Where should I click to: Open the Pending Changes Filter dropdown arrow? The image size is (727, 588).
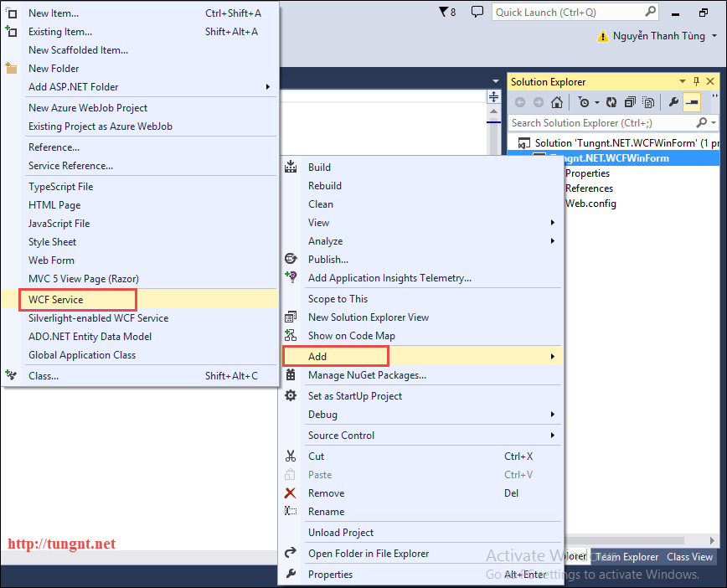[x=597, y=102]
